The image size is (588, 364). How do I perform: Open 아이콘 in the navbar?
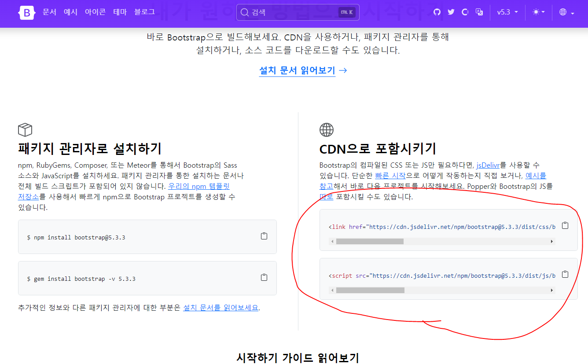pyautogui.click(x=95, y=12)
